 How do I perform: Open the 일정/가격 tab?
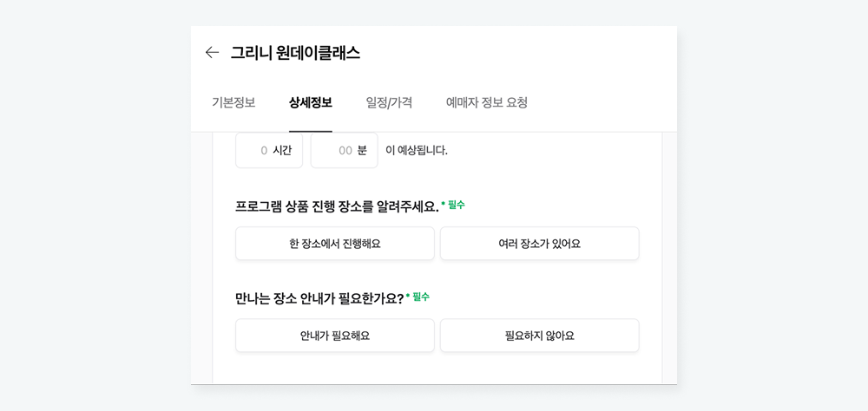click(389, 103)
